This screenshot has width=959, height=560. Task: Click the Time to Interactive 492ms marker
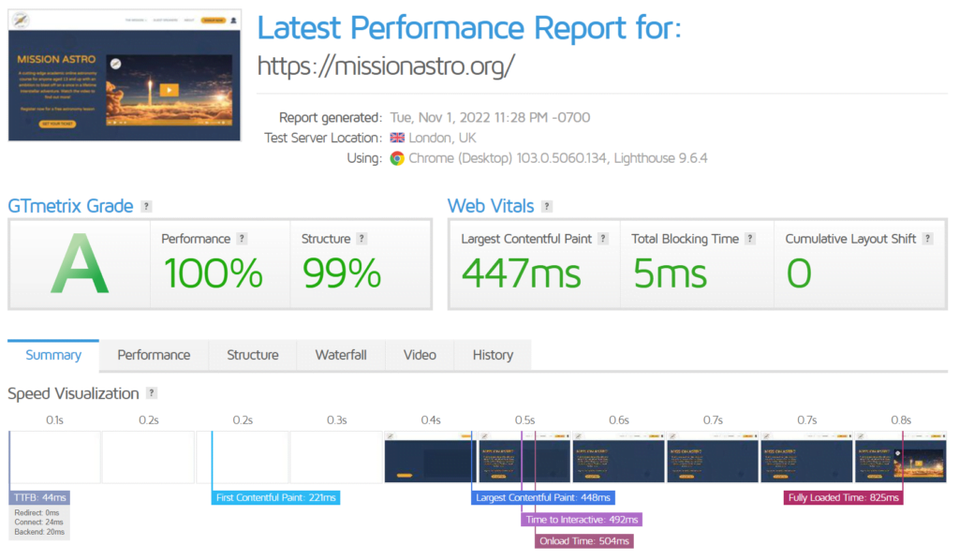(x=582, y=520)
